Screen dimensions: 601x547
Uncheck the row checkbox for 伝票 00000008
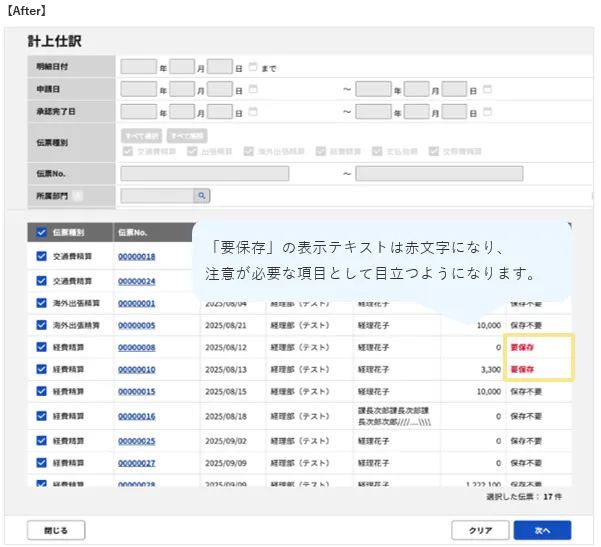pyautogui.click(x=41, y=348)
